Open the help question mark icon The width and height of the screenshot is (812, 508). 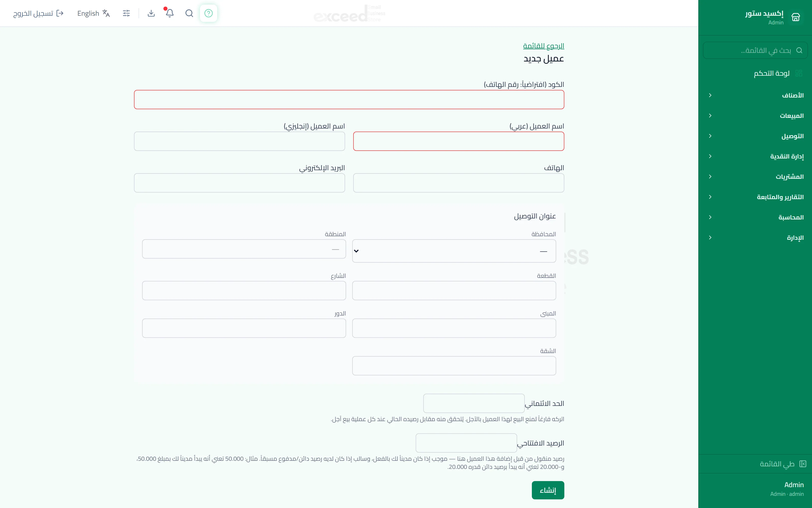coord(208,13)
